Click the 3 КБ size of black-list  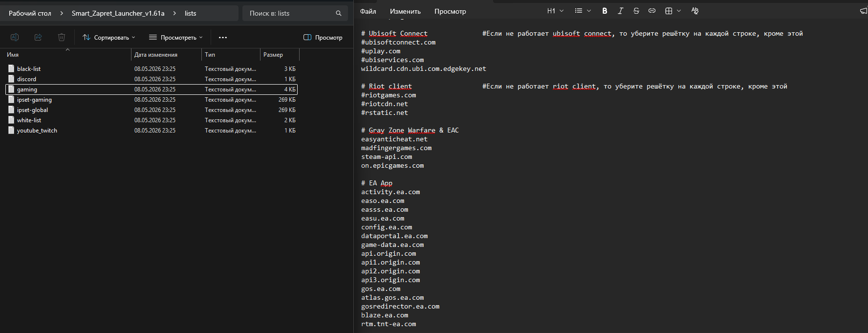click(290, 68)
